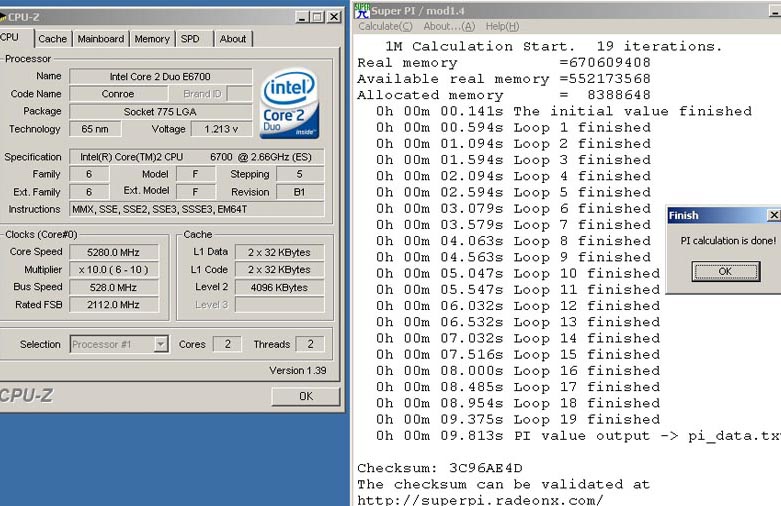This screenshot has height=506, width=781.
Task: Click the Core Speed value 5280.0 MHz
Action: 114,253
